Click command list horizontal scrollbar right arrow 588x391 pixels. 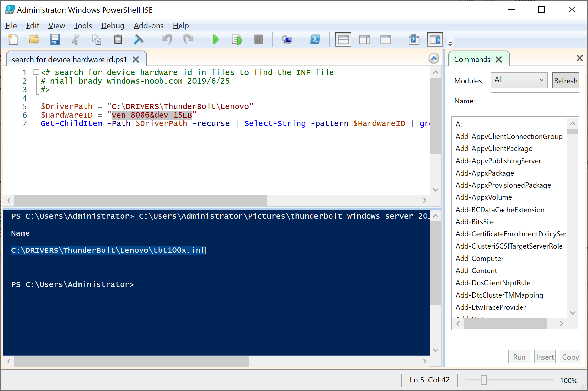click(561, 324)
